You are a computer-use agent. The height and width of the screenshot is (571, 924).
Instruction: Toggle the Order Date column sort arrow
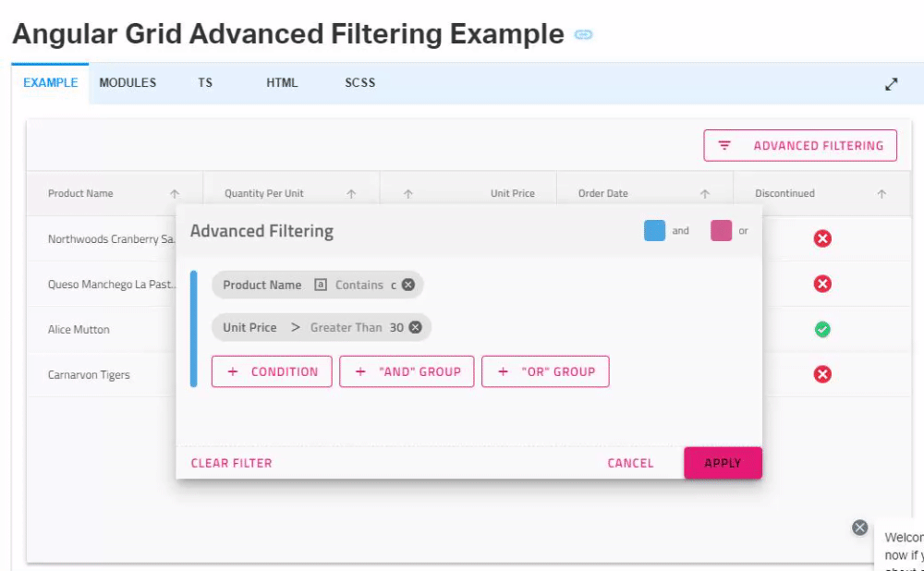coord(705,193)
